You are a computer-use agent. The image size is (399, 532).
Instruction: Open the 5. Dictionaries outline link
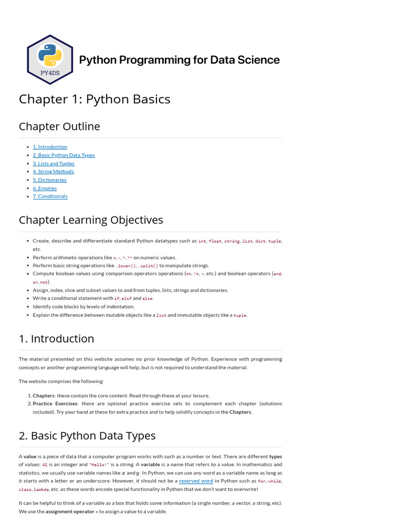tap(49, 180)
